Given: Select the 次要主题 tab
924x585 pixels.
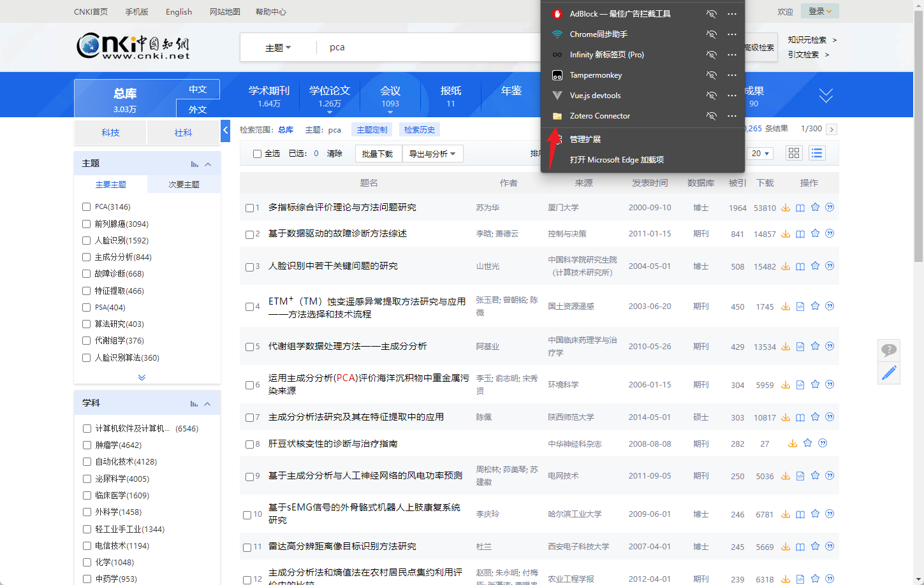Looking at the screenshot, I should pos(184,184).
